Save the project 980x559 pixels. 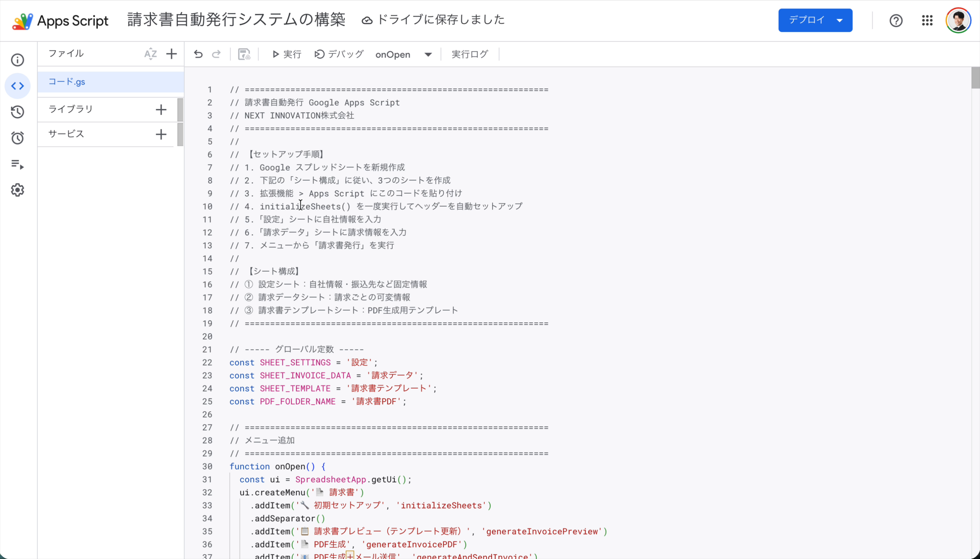[244, 54]
